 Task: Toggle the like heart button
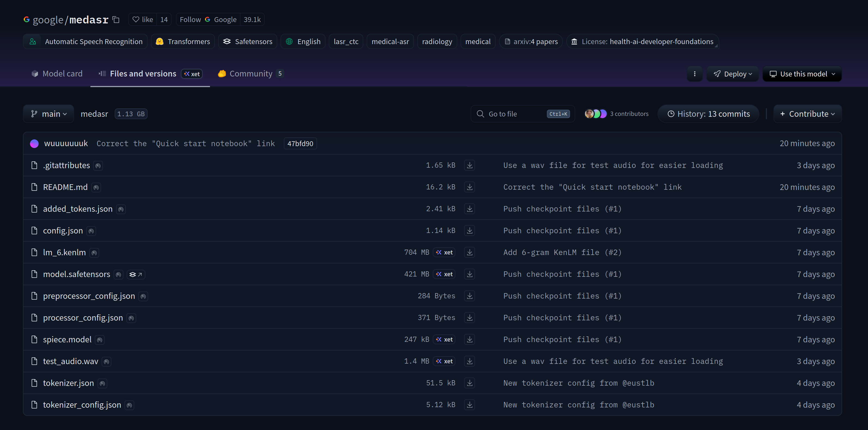143,20
